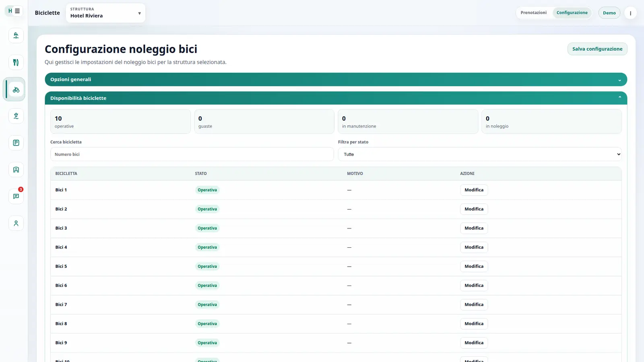Click the 10 operative summary card
644x362 pixels.
pyautogui.click(x=120, y=121)
